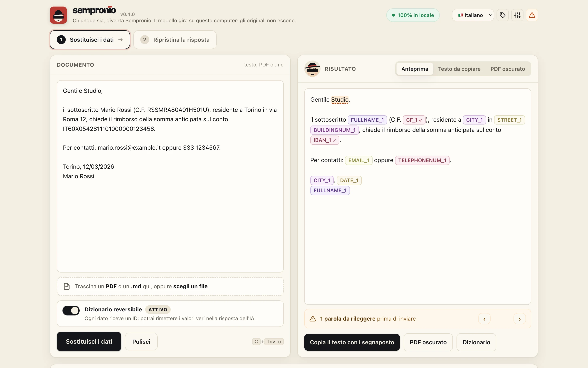Viewport: 588px width, 368px height.
Task: Click the FULLNAME_1 signature tag at bottom
Action: 330,190
